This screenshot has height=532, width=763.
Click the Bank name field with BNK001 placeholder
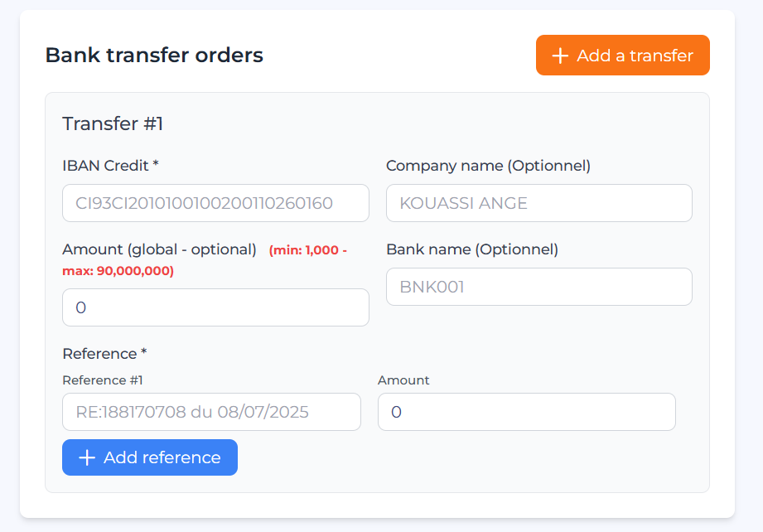(538, 287)
